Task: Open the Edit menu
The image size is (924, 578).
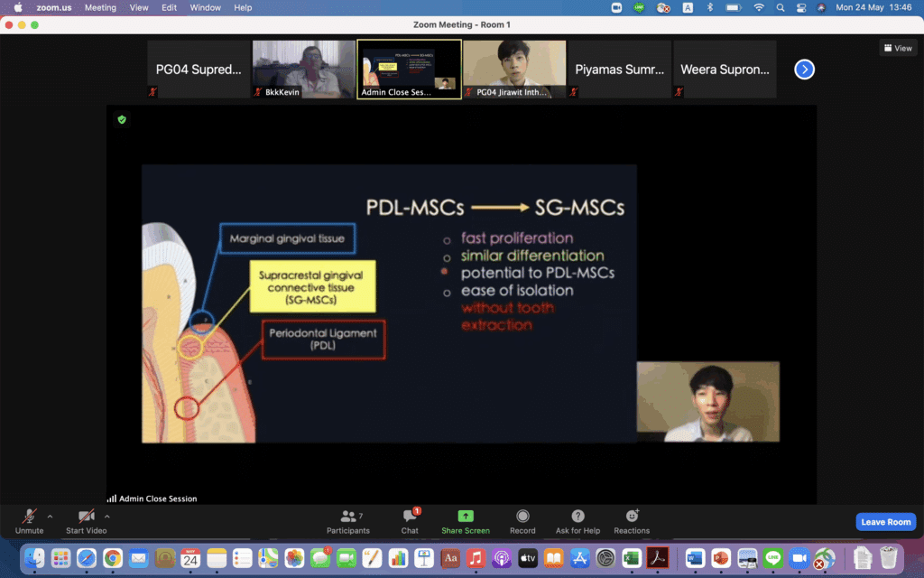Action: pos(169,7)
